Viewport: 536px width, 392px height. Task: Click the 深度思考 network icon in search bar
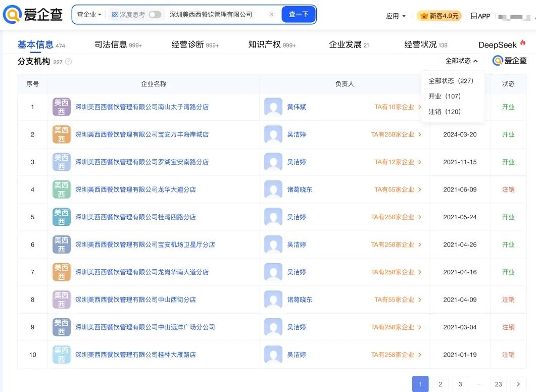(x=114, y=15)
